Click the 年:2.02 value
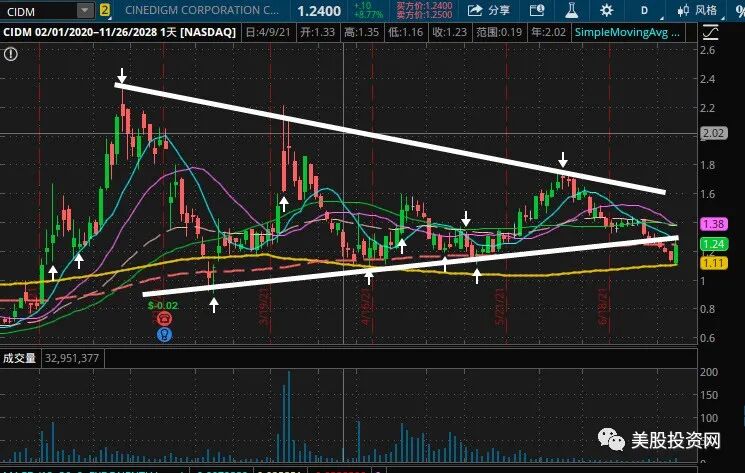 click(548, 32)
